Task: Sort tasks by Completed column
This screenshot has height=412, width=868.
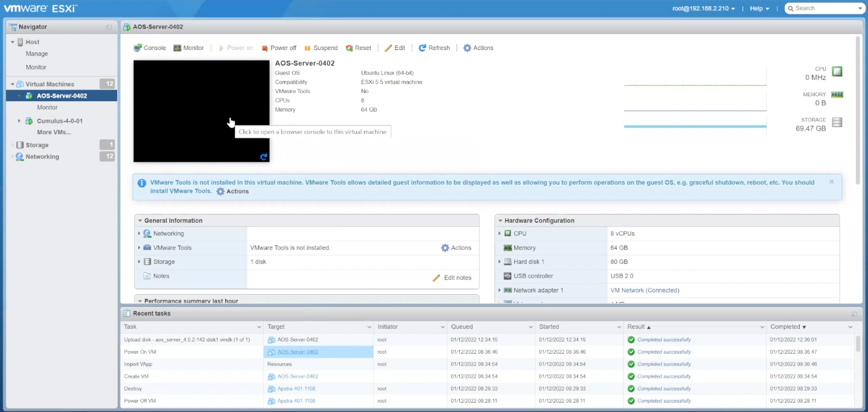Action: [785, 327]
